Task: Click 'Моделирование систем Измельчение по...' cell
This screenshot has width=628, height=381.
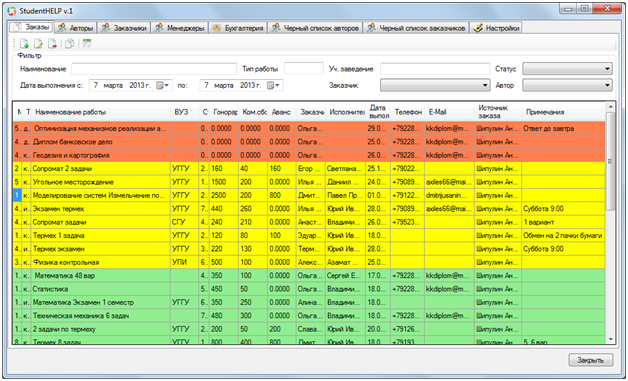Action: point(101,196)
